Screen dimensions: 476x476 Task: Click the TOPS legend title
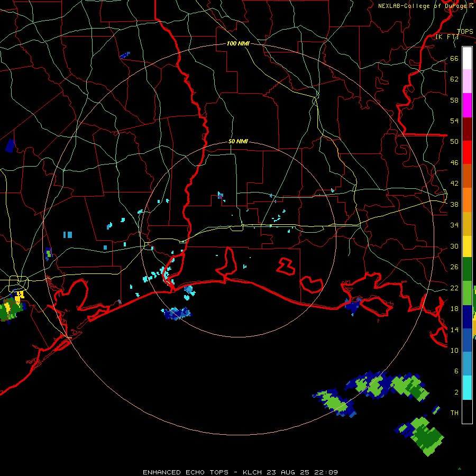465,32
